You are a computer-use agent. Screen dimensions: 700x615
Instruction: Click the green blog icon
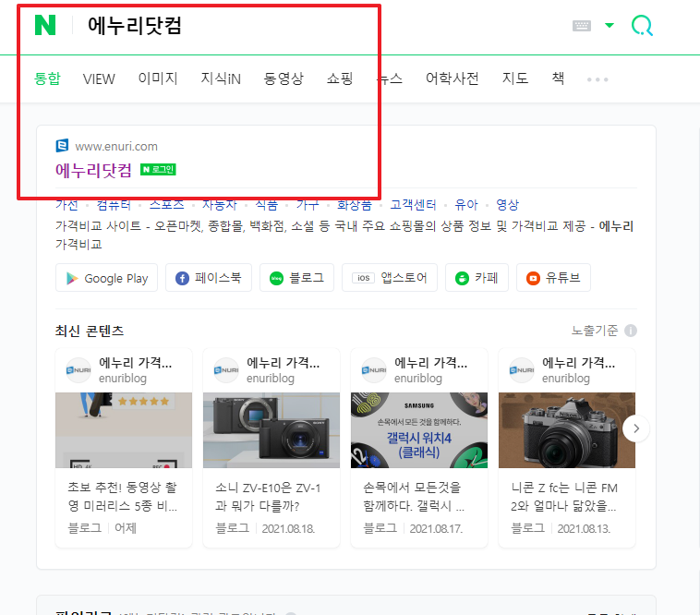[x=276, y=279]
